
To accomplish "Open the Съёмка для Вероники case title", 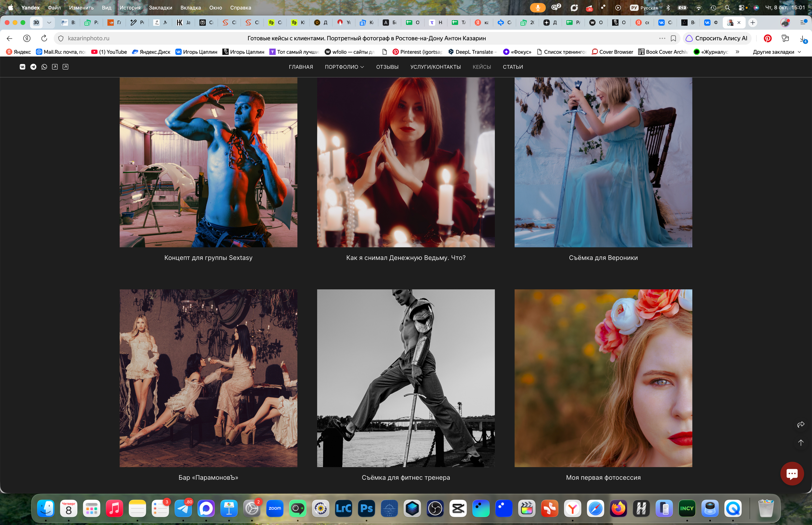I will [x=603, y=258].
